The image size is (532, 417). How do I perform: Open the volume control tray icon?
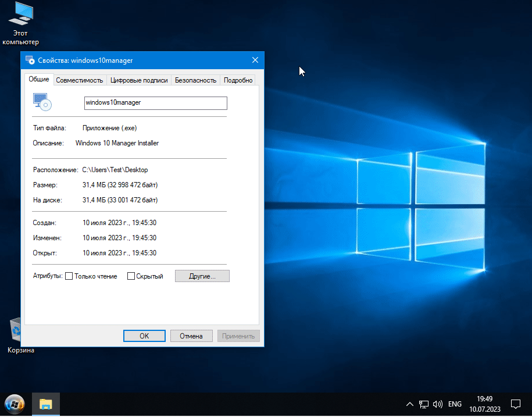coord(438,404)
